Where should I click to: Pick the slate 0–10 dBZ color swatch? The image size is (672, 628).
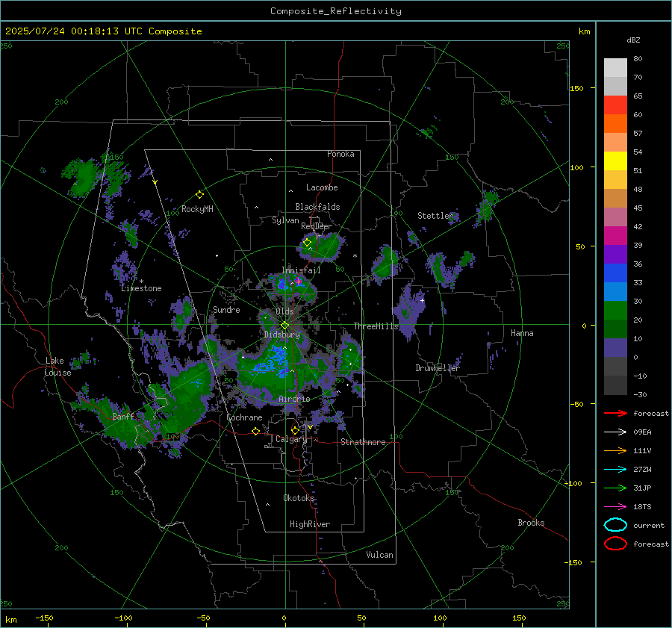[x=615, y=348]
